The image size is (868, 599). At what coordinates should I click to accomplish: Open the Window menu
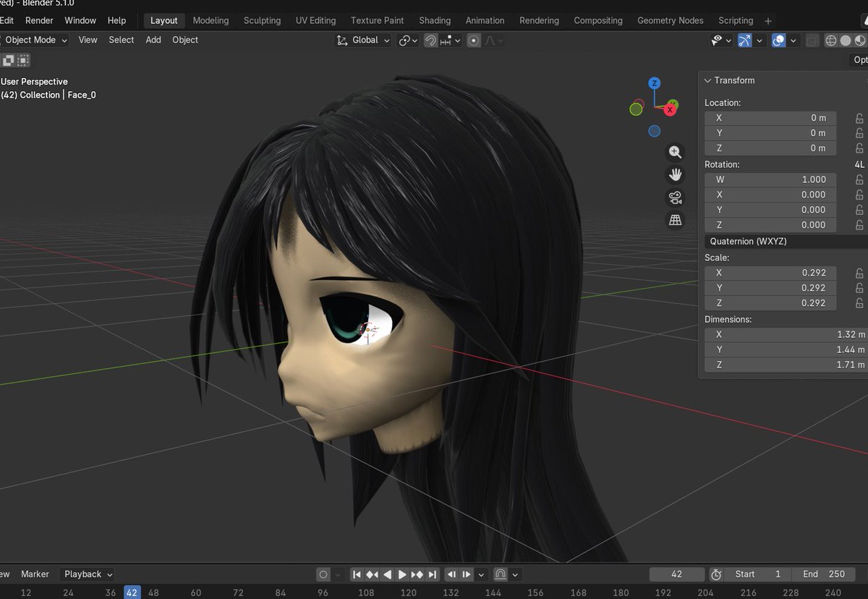tap(80, 20)
